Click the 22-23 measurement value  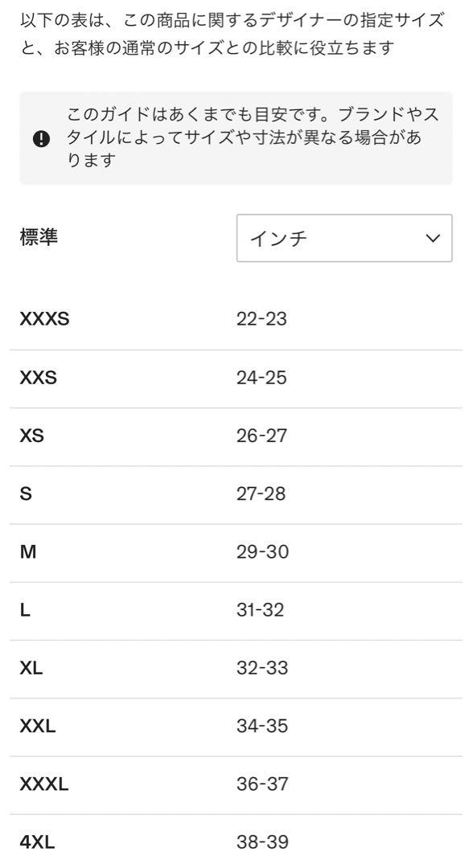tap(261, 319)
